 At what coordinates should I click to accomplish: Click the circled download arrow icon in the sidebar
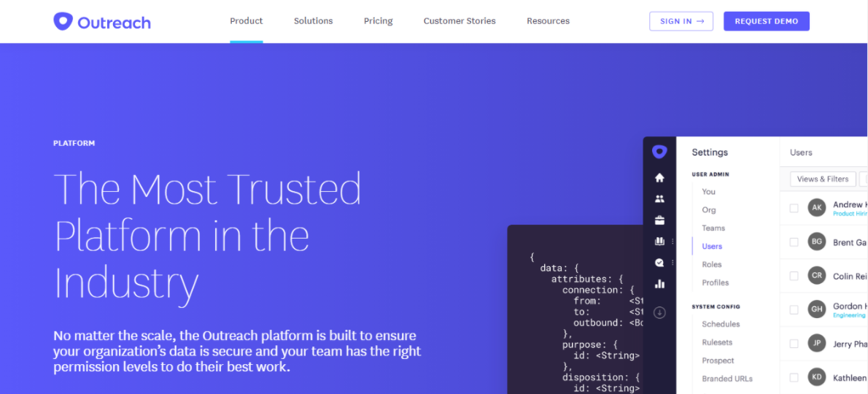659,313
